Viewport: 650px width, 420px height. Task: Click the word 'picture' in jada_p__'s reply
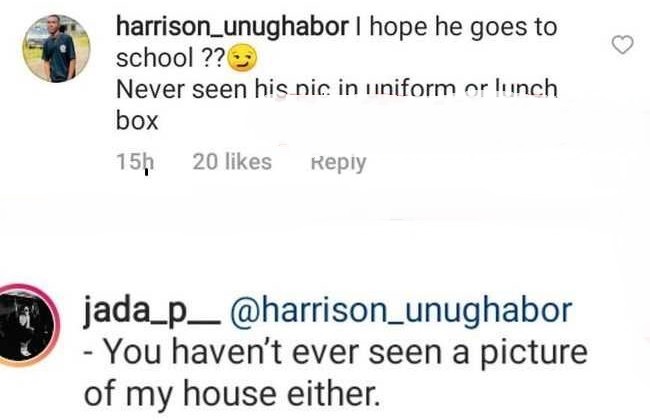click(x=534, y=353)
